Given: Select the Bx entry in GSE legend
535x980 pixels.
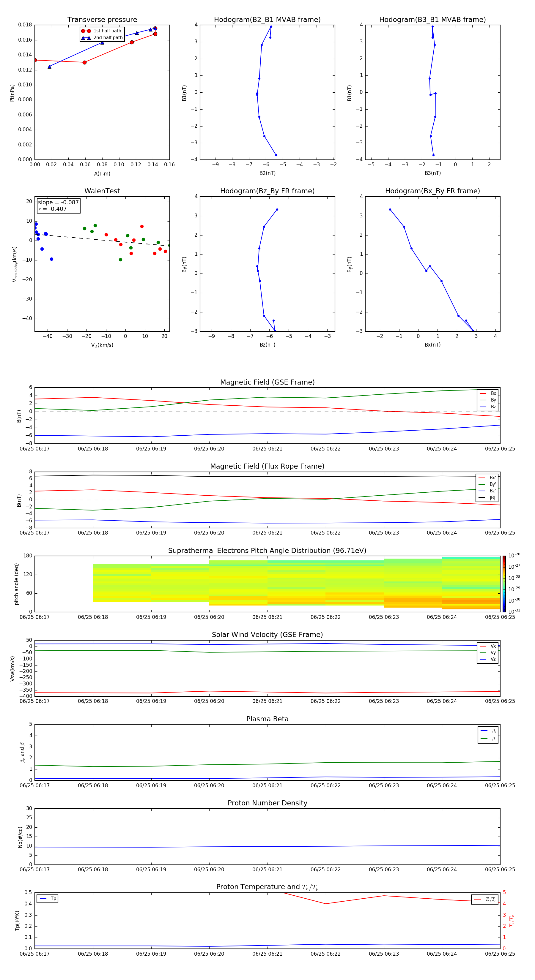Looking at the screenshot, I should click(488, 393).
